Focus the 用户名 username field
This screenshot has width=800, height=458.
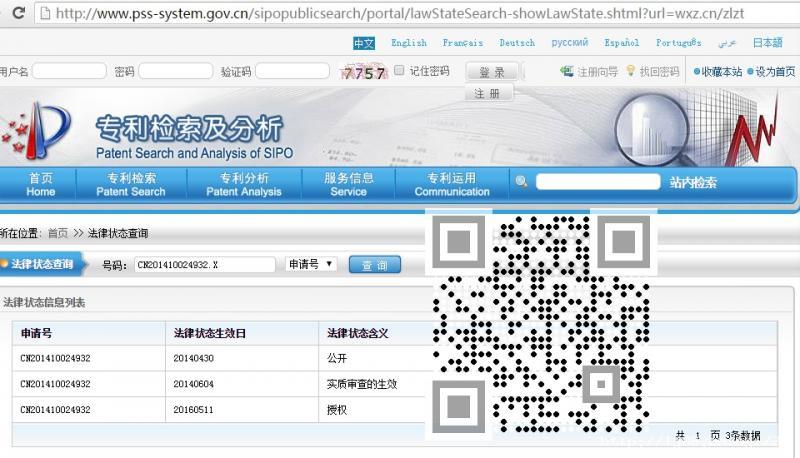click(x=69, y=71)
